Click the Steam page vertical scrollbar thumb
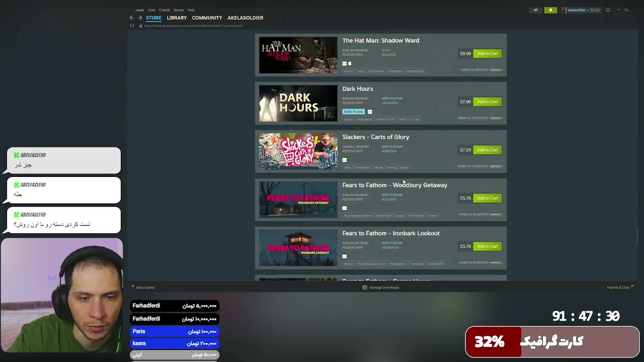Screen dimensions: 644x362 tap(637, 235)
